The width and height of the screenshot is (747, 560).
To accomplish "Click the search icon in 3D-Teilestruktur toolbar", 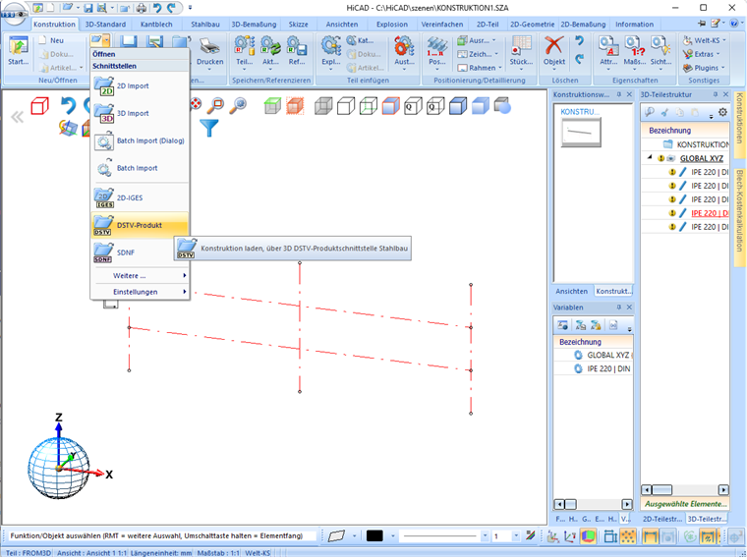I will [x=650, y=112].
